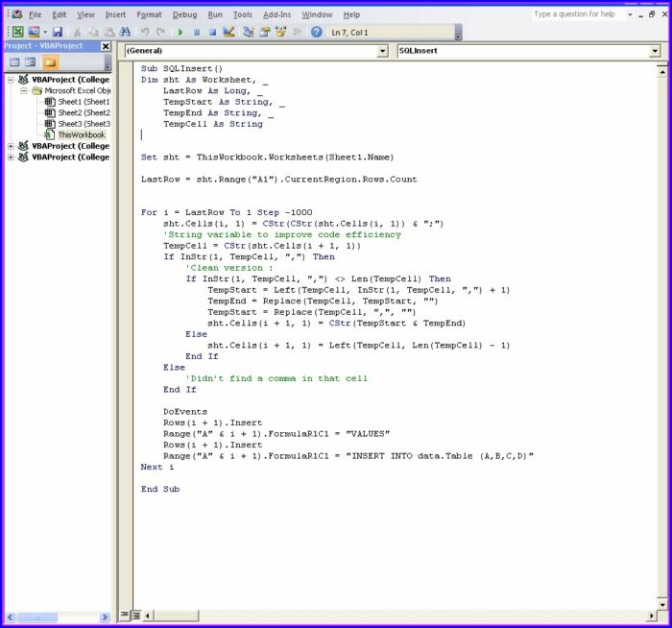Expand the second VBAProject (College node
This screenshot has height=628, width=672.
[x=11, y=146]
